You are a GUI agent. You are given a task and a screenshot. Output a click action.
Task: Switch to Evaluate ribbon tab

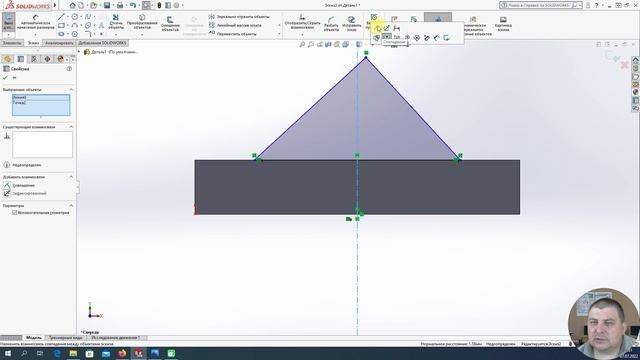click(x=59, y=43)
